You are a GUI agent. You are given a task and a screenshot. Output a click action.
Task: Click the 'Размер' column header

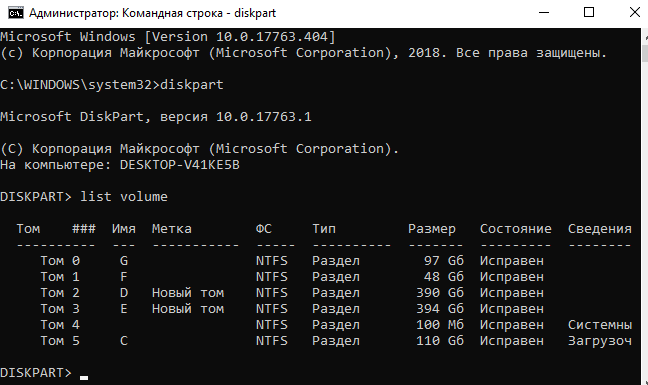click(432, 229)
